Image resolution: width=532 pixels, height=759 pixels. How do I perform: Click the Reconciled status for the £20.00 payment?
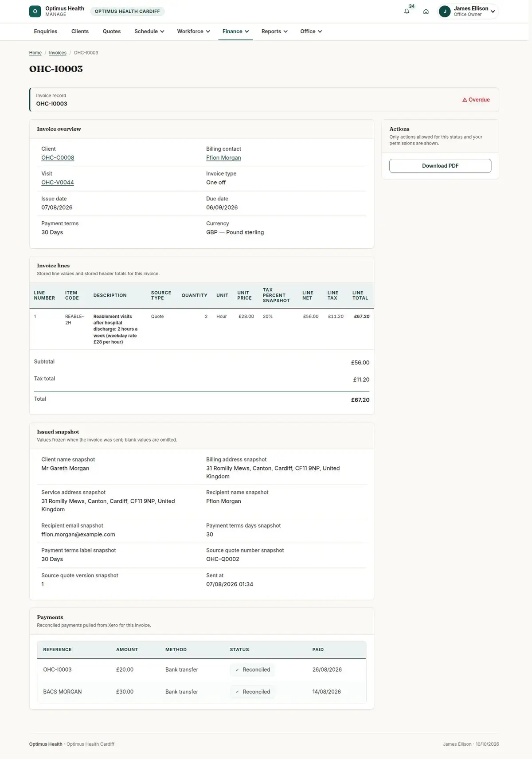pyautogui.click(x=252, y=669)
